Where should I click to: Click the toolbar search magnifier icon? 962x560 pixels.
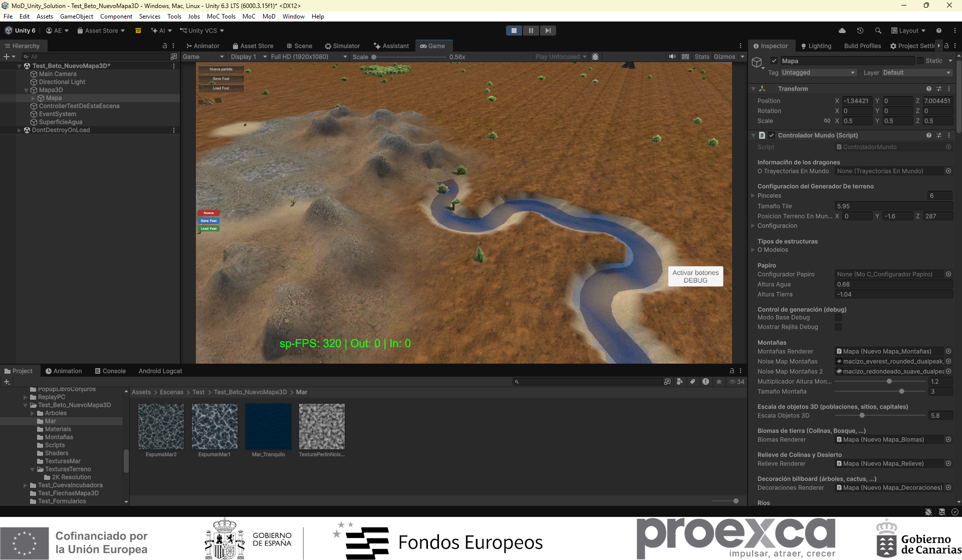click(x=878, y=31)
